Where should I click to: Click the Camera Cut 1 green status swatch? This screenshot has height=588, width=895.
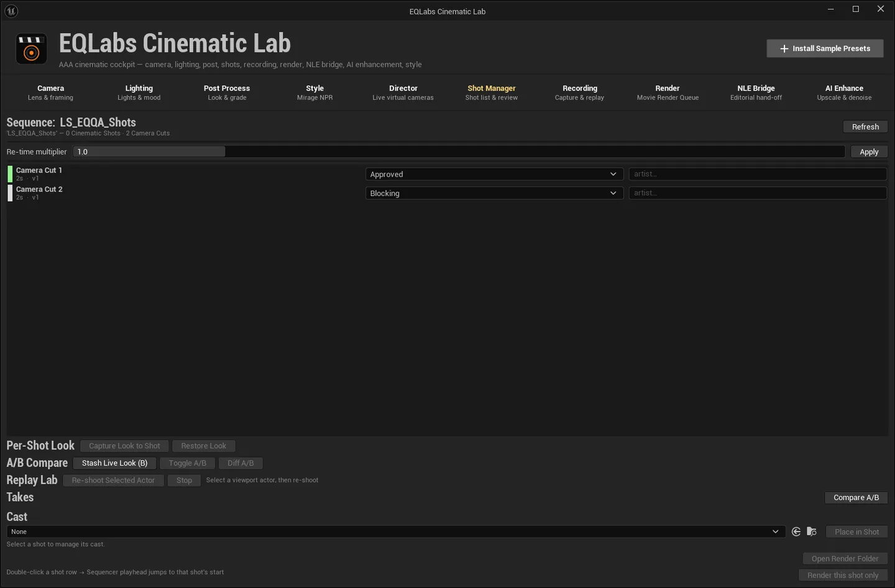pos(10,174)
